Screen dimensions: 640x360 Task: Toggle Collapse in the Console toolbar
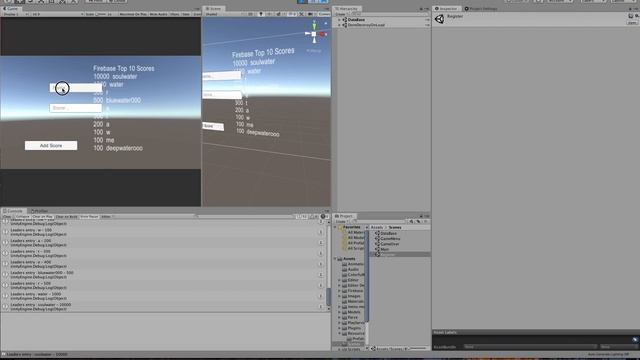22,217
